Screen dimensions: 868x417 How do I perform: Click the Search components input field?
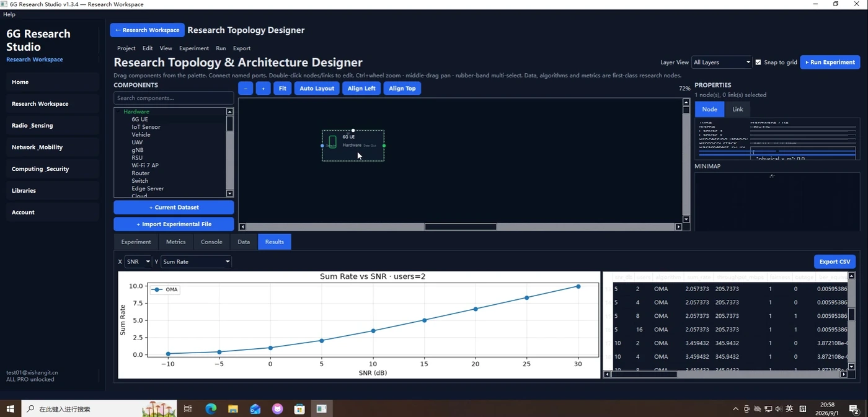[174, 98]
